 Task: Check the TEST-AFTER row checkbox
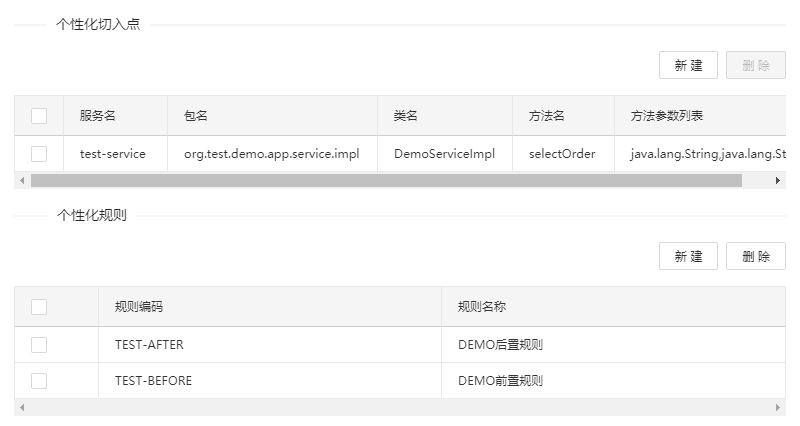39,345
